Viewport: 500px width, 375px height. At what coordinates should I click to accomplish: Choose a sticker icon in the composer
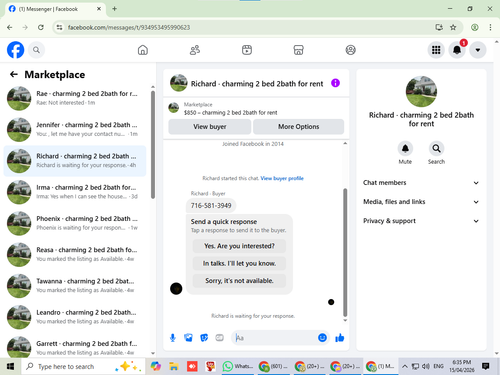204,338
